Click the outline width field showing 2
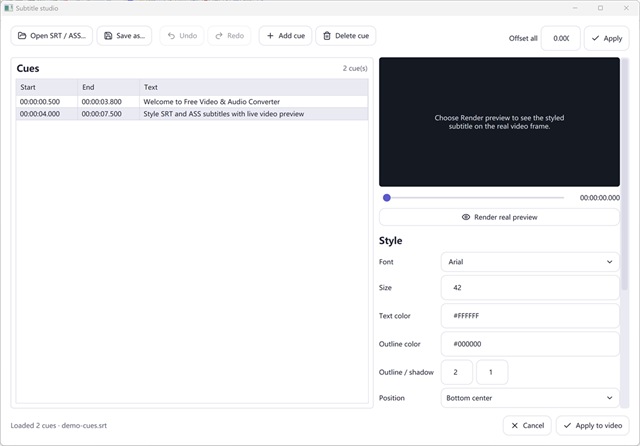 457,372
